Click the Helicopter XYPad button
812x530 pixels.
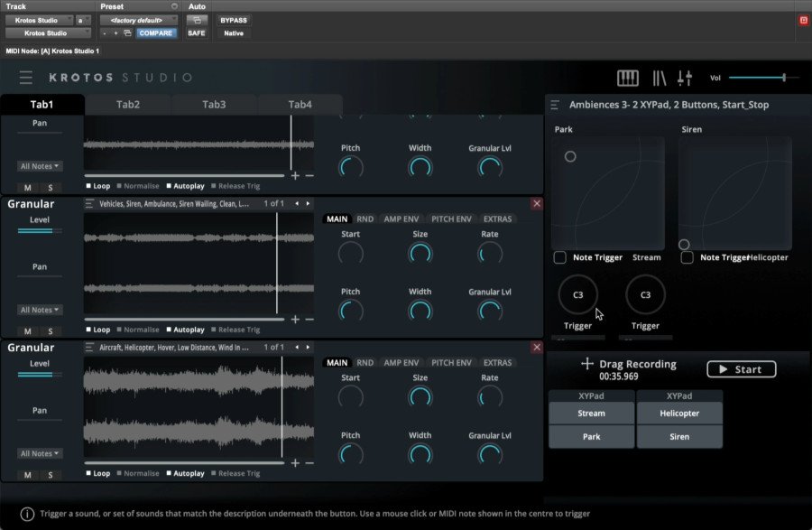tap(679, 414)
